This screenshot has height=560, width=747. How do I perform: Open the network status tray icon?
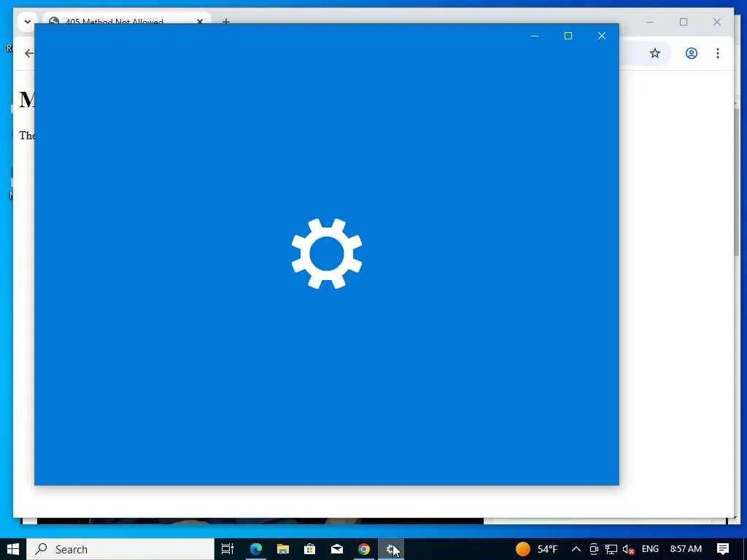[x=611, y=549]
